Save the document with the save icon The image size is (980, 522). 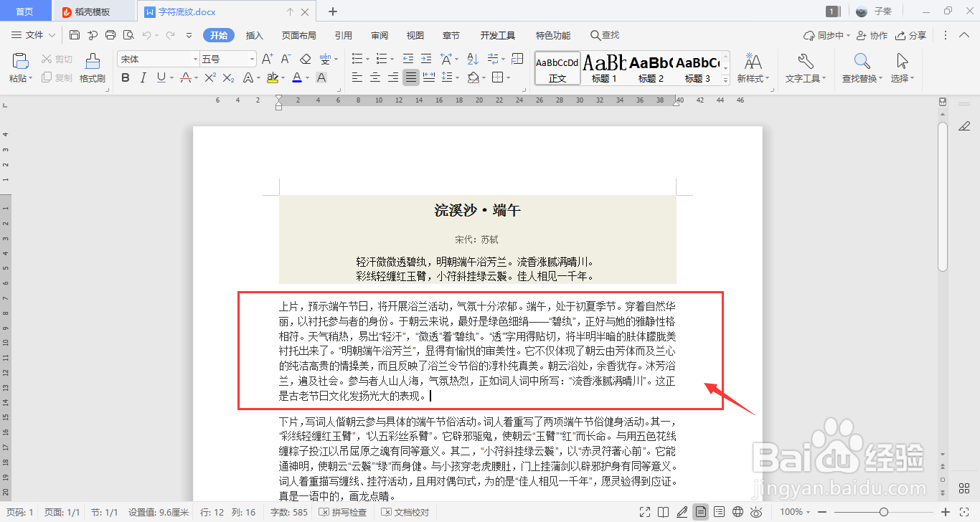(75, 34)
